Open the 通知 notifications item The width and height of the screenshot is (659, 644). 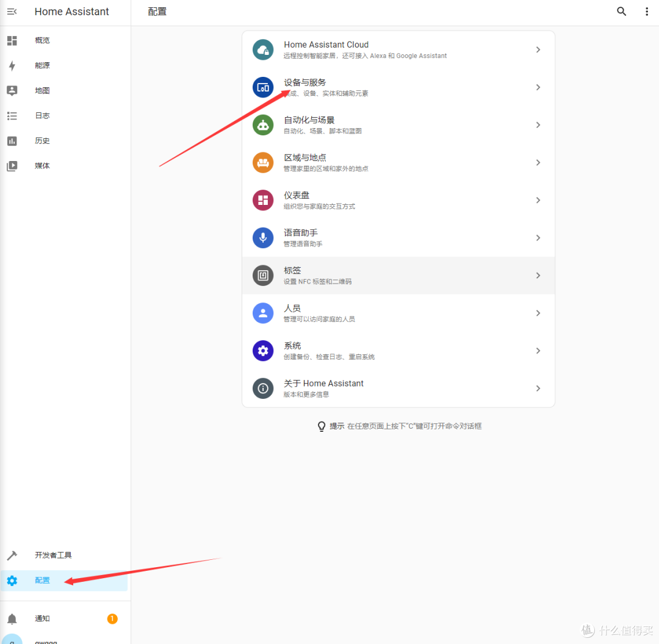64,618
